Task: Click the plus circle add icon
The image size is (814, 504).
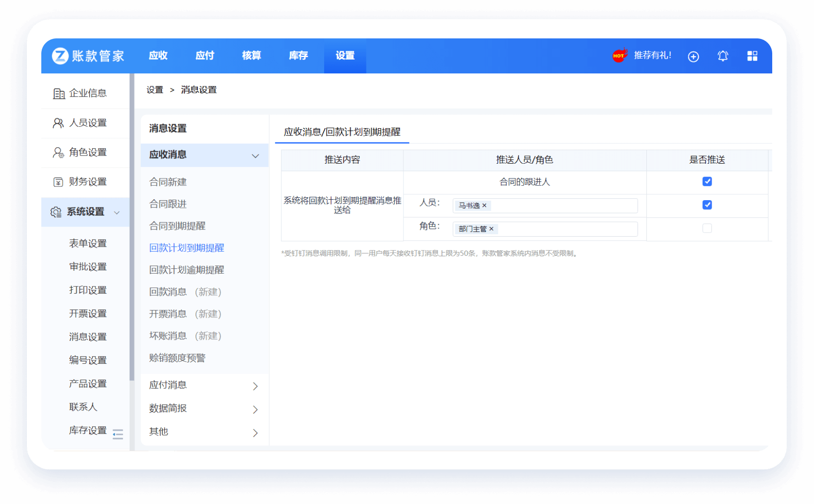Action: pyautogui.click(x=693, y=57)
